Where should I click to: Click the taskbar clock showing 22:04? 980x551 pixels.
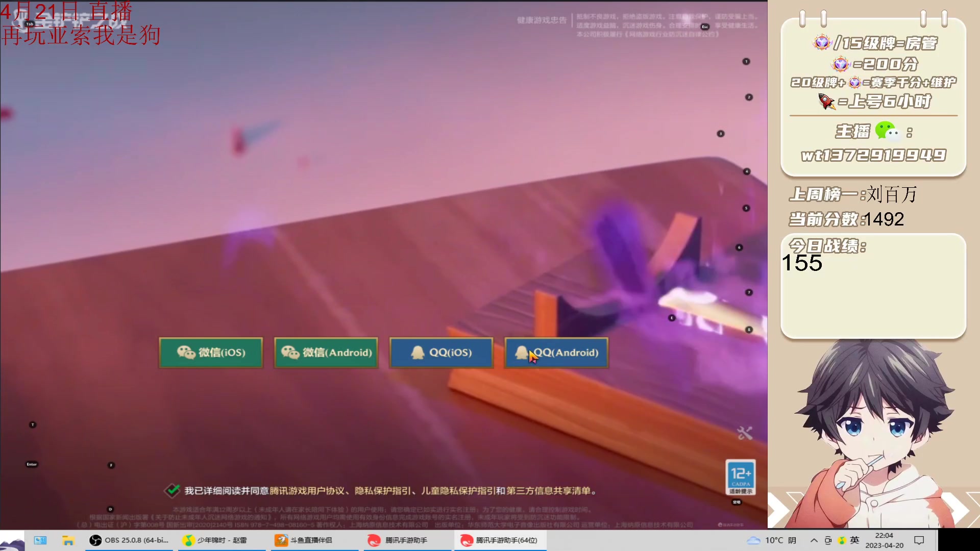click(884, 540)
